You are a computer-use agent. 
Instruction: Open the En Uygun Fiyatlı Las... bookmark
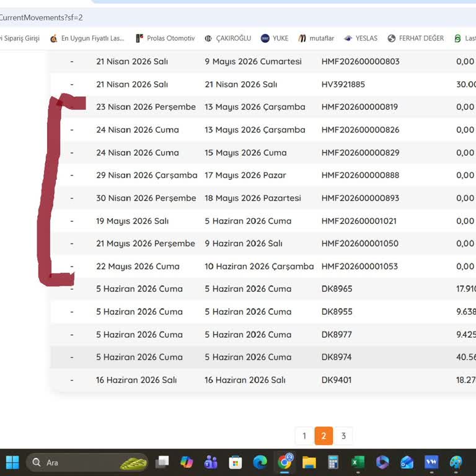(87, 38)
